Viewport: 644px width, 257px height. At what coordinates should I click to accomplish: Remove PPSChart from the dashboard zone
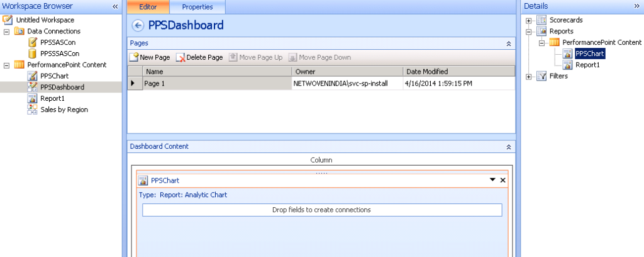pyautogui.click(x=502, y=180)
